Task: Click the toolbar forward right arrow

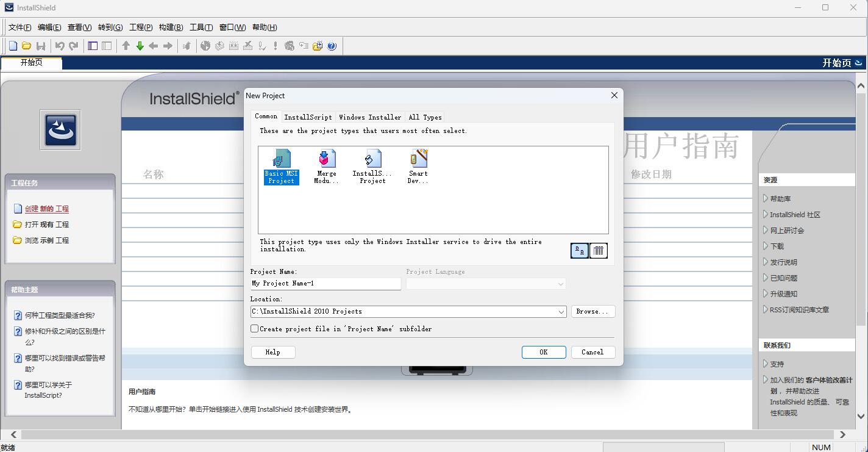Action: 168,46
